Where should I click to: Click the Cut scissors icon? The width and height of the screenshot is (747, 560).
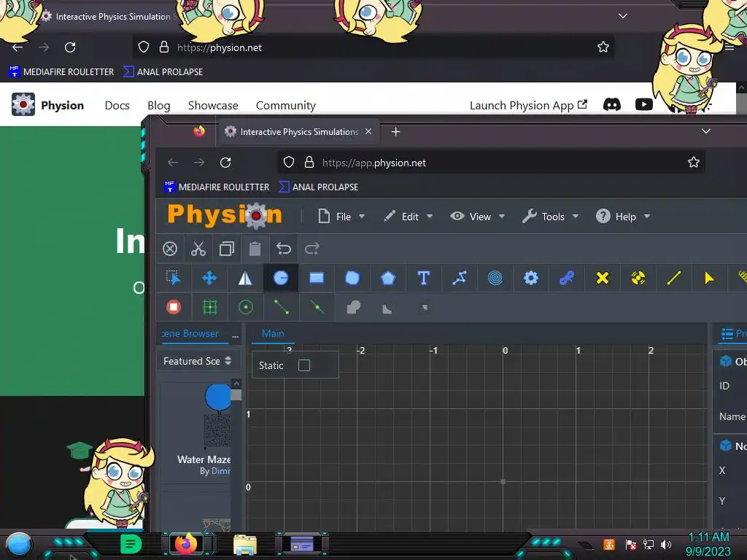tap(198, 249)
